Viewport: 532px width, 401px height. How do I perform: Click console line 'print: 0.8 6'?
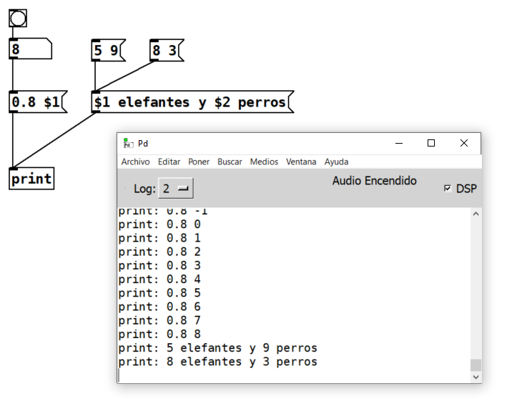coord(159,307)
